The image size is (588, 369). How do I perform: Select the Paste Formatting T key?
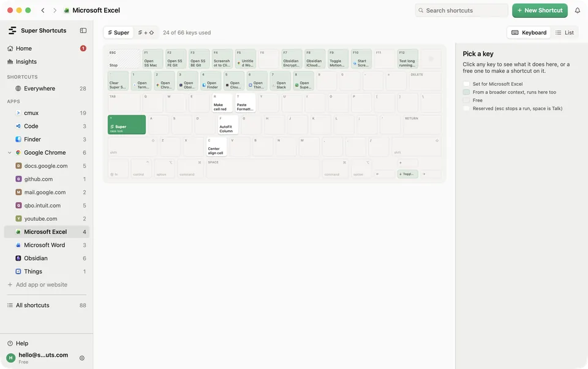tap(245, 103)
